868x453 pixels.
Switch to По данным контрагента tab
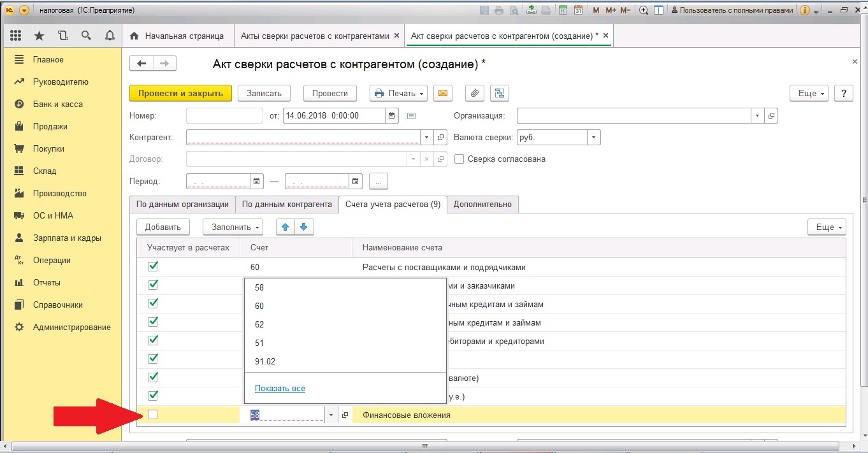coord(287,205)
